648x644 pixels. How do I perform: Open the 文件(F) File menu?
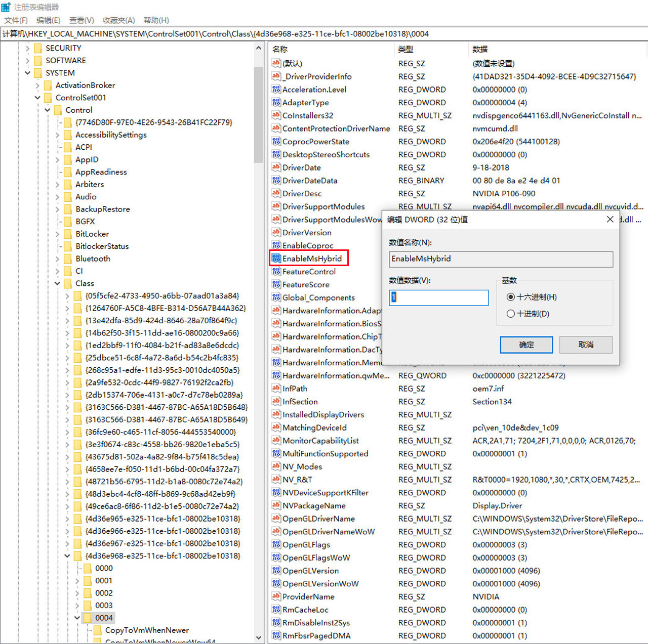(16, 20)
